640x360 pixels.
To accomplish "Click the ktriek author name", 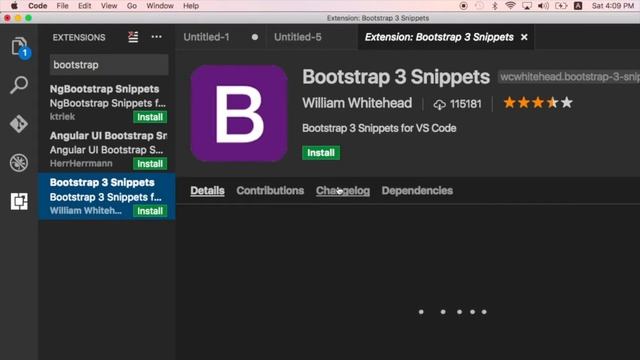I will tap(62, 117).
